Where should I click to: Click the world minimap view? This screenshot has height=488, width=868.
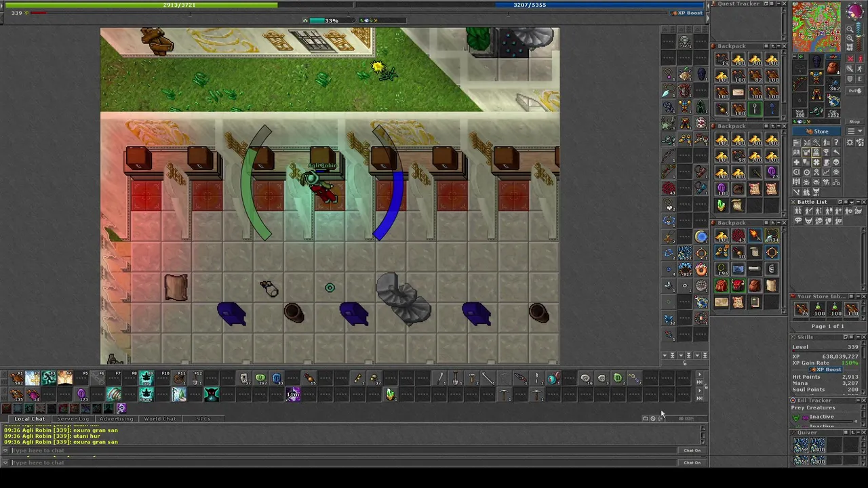816,26
